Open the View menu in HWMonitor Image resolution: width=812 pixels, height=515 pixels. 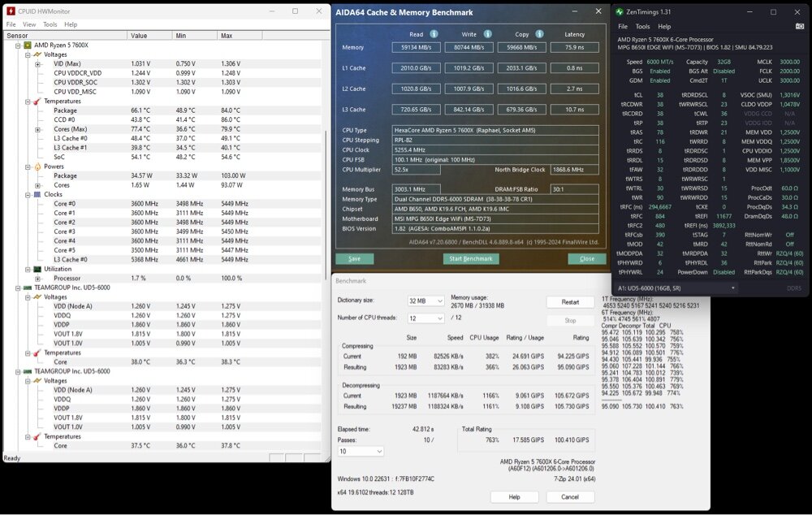coord(29,24)
